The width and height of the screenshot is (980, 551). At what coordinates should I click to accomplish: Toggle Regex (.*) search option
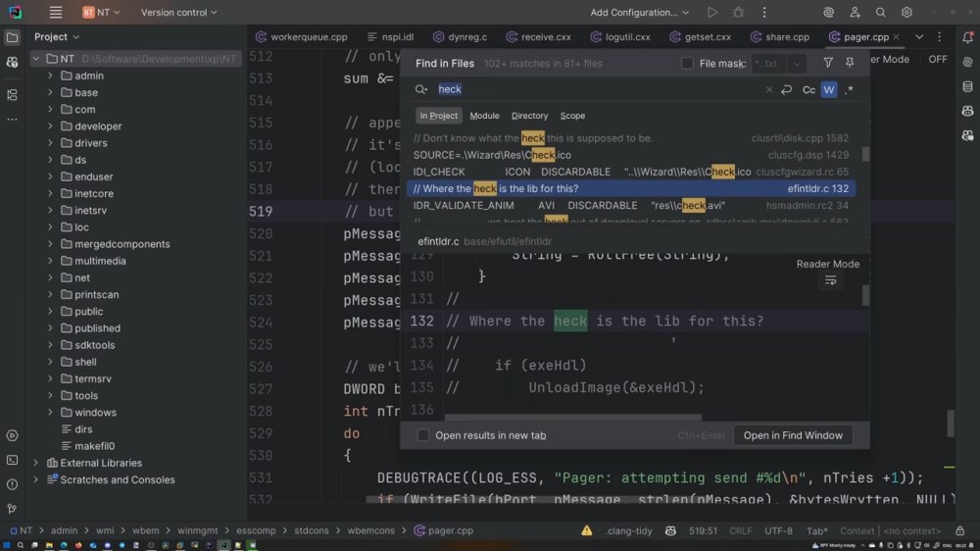click(x=849, y=89)
